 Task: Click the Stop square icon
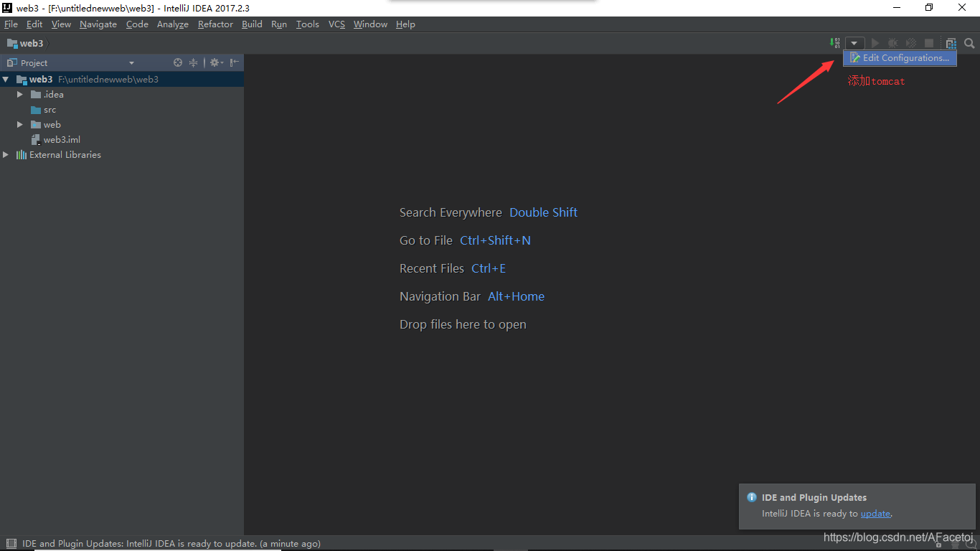pos(929,44)
